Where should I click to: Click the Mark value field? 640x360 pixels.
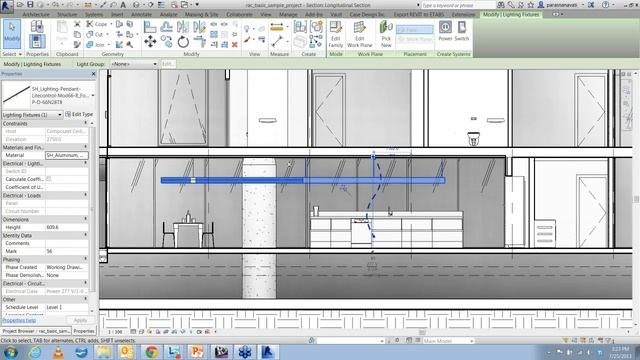(x=66, y=251)
